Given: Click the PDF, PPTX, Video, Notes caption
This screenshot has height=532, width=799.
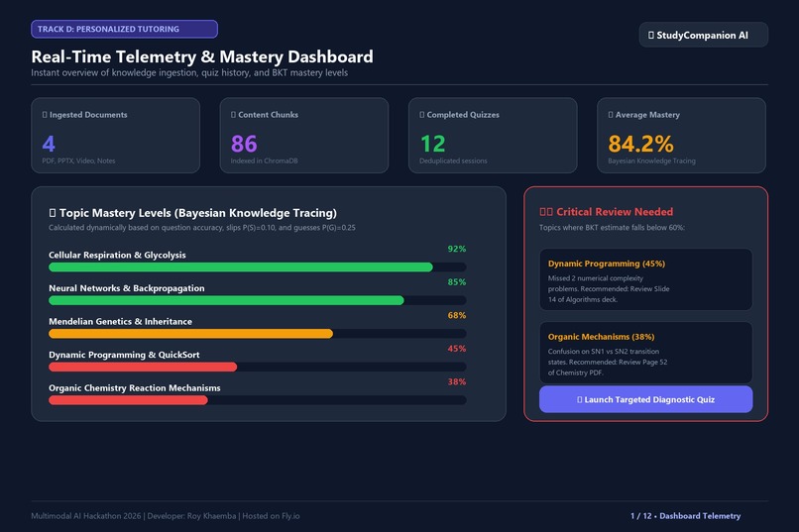Looking at the screenshot, I should tap(78, 160).
